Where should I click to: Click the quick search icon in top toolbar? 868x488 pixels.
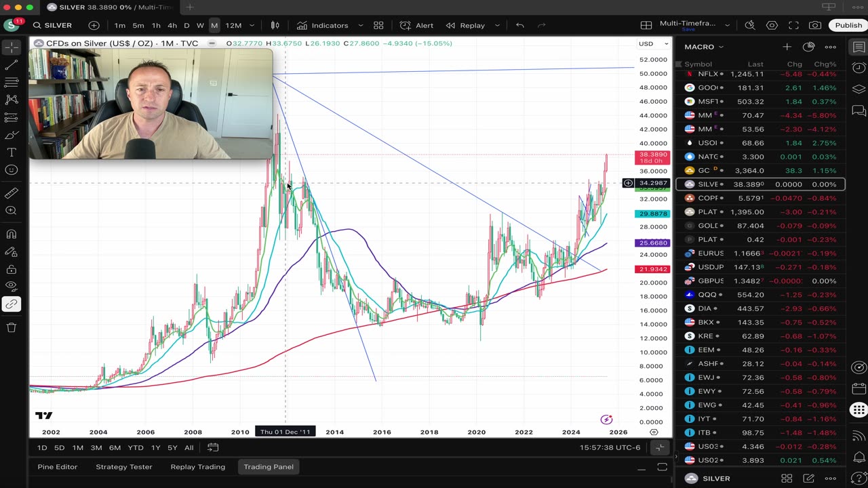point(750,25)
